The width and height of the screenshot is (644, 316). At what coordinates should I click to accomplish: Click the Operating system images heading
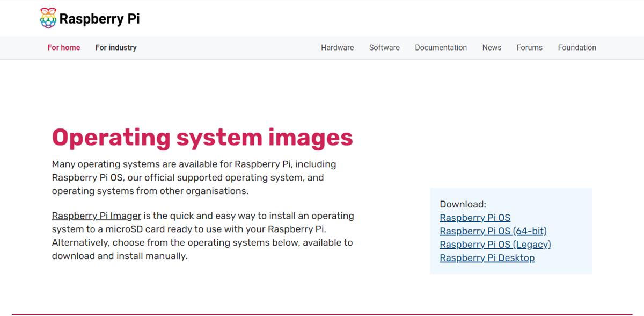click(x=202, y=137)
